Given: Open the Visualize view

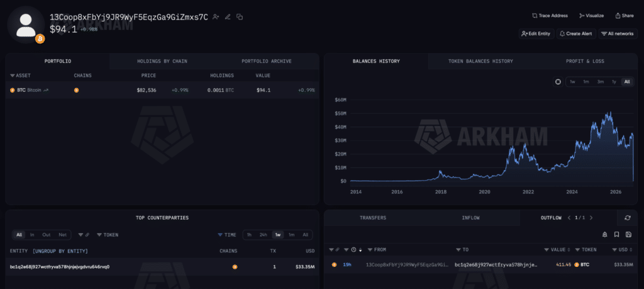Looking at the screenshot, I should (x=591, y=16).
